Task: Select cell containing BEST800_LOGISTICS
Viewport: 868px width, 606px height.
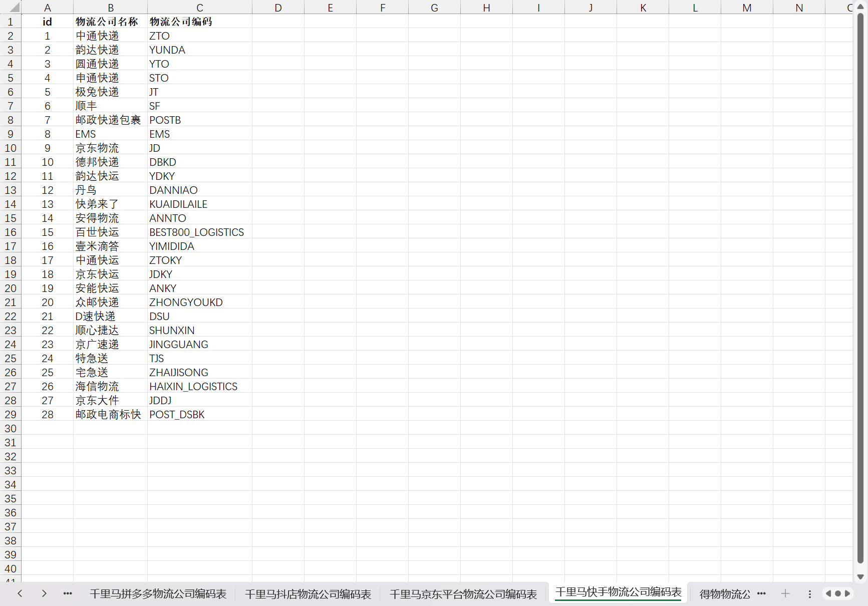Action: (196, 232)
